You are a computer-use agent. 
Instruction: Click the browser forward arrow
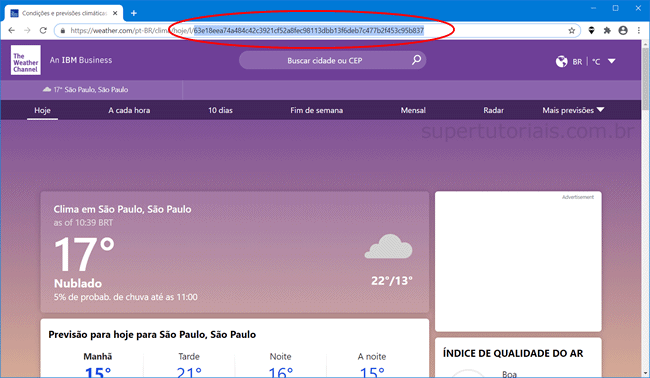27,30
